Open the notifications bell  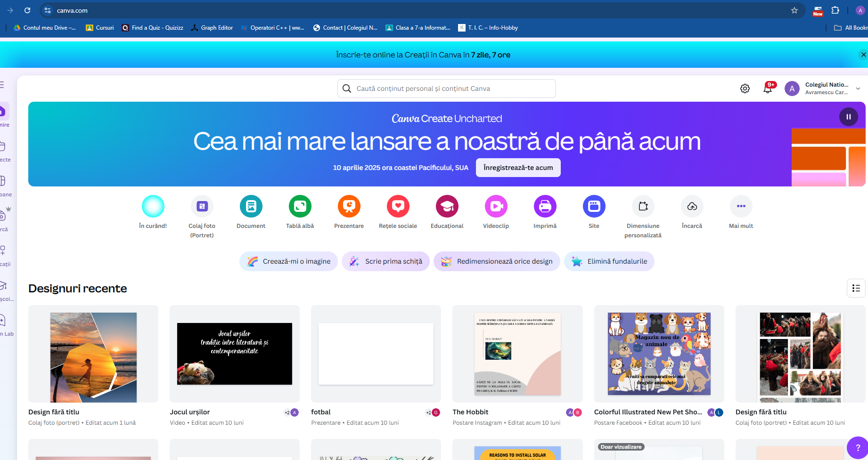pos(768,89)
